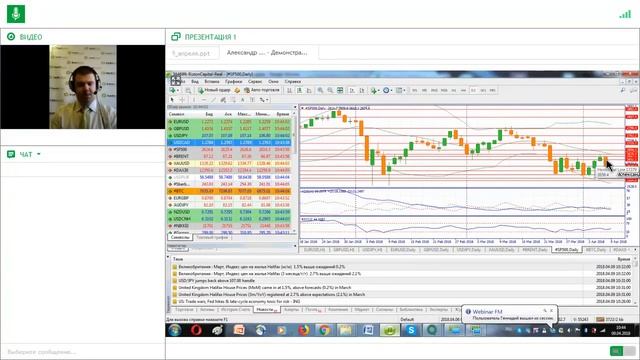Viewport: 640px width, 360px height.
Task: Switch to the Символы tab
Action: click(x=180, y=237)
